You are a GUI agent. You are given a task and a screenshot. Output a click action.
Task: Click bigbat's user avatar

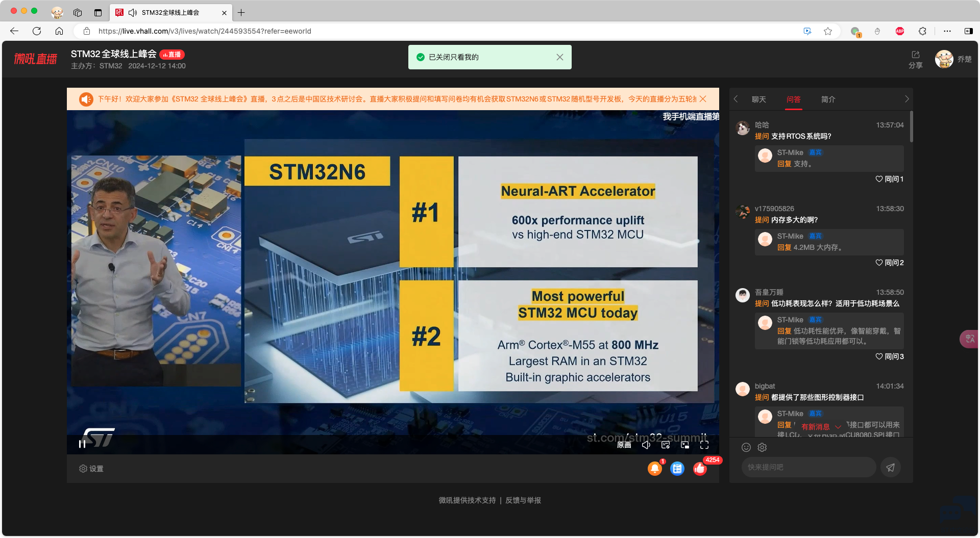[x=743, y=389]
